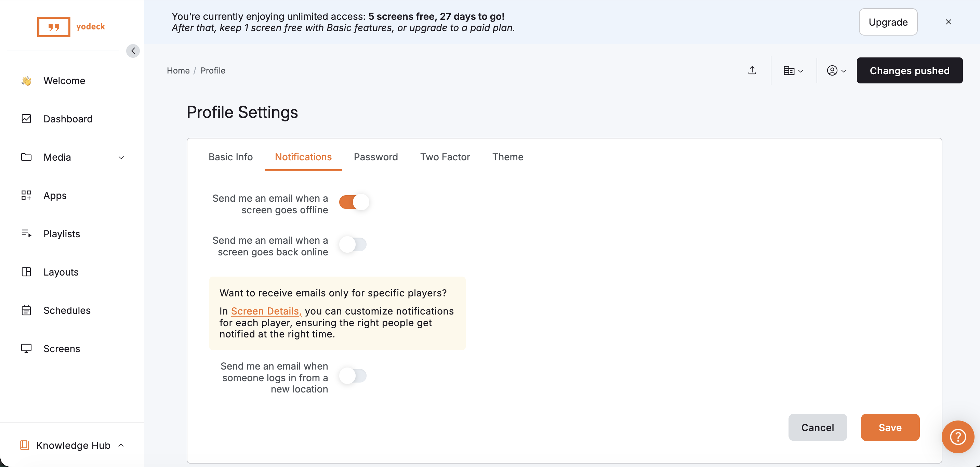The height and width of the screenshot is (467, 980).
Task: Select the Layouts icon in sidebar
Action: (26, 271)
